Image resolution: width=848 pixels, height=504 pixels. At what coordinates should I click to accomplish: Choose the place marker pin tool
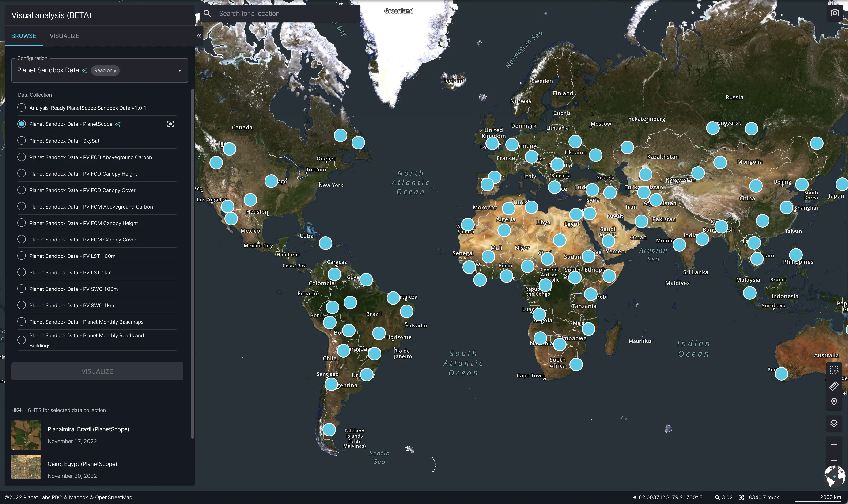point(834,402)
